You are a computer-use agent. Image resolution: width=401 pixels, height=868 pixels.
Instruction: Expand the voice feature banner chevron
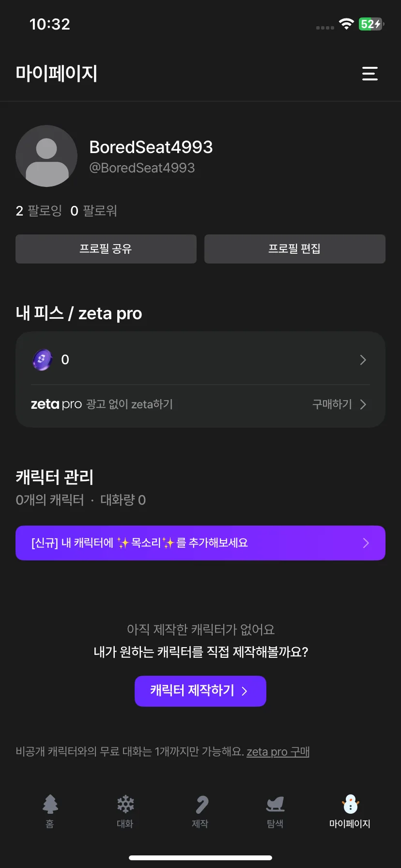click(366, 543)
